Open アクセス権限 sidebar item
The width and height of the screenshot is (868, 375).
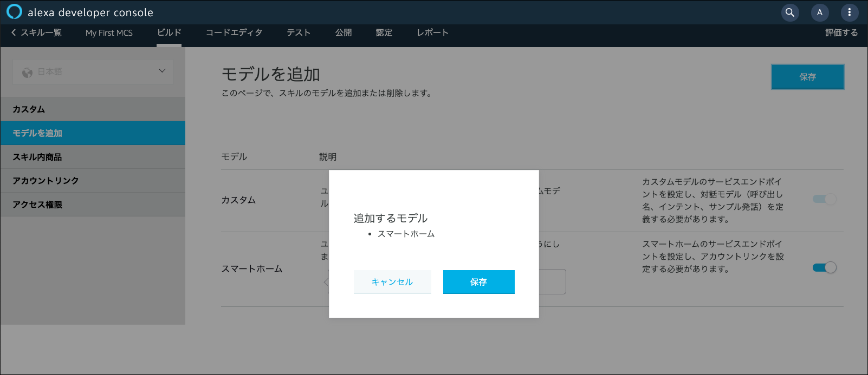(37, 205)
